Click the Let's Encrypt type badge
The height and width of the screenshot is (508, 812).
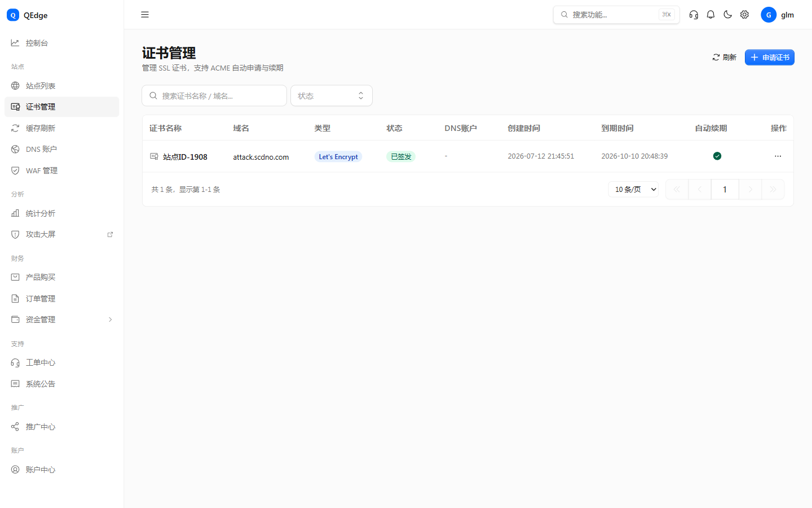[x=338, y=157]
